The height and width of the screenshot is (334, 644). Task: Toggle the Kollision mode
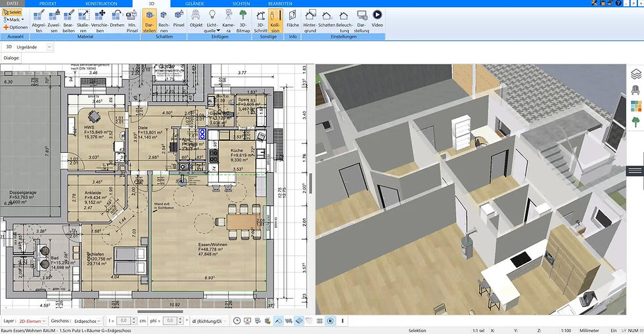[x=275, y=22]
